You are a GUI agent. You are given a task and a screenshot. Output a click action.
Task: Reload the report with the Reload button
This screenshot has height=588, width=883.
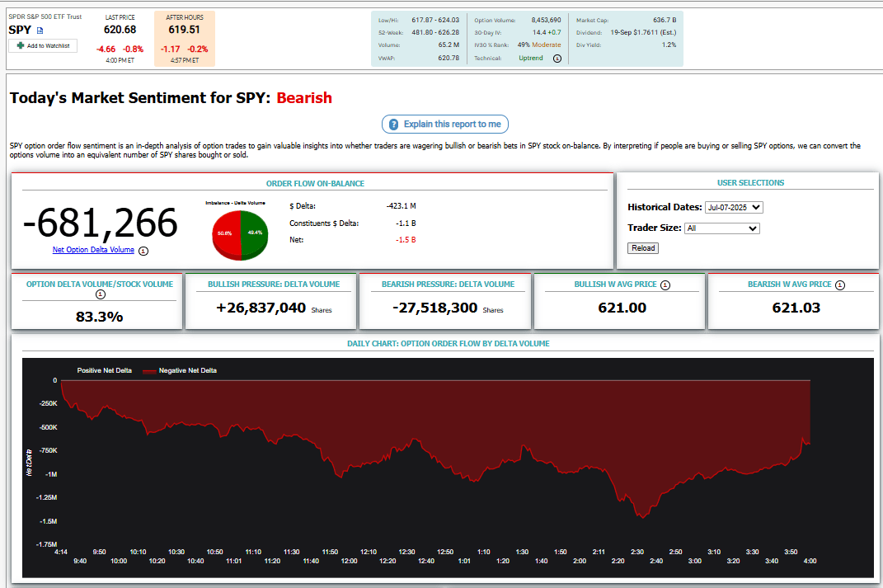point(643,247)
